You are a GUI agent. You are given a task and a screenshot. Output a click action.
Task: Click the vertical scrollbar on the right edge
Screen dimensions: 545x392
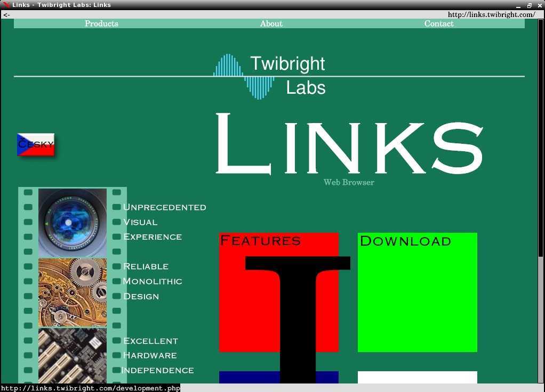point(541,213)
